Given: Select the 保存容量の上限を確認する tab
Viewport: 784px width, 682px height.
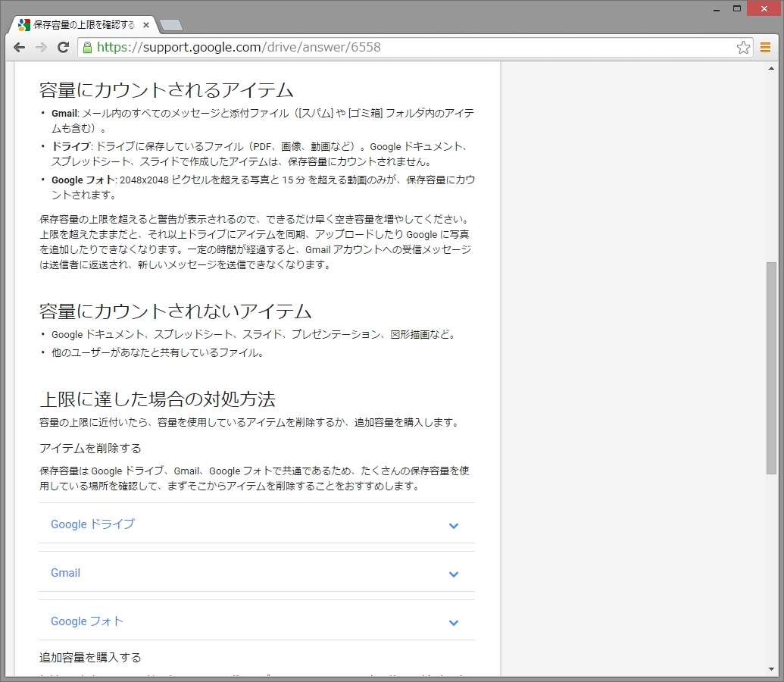Looking at the screenshot, I should (83, 25).
